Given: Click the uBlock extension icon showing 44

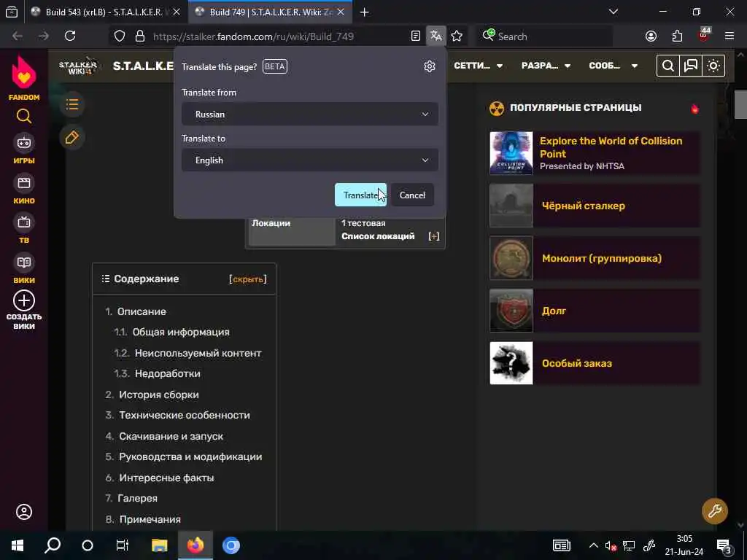Looking at the screenshot, I should click(x=704, y=35).
